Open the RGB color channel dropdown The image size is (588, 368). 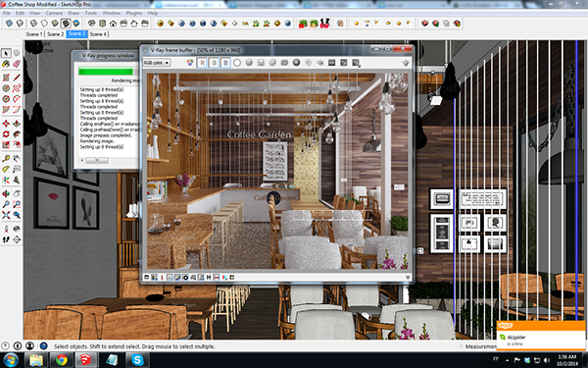point(157,63)
